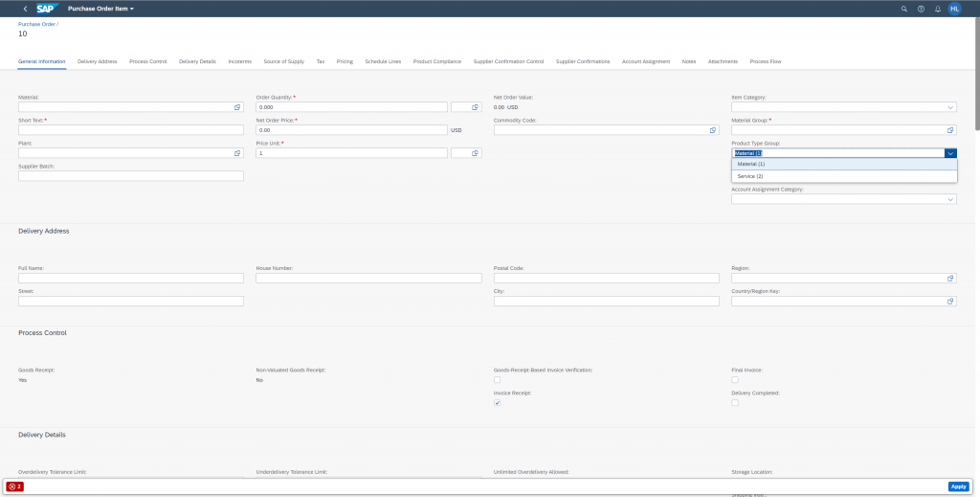Open the Supplier Confirmations tab
The width and height of the screenshot is (980, 497).
[x=583, y=62]
